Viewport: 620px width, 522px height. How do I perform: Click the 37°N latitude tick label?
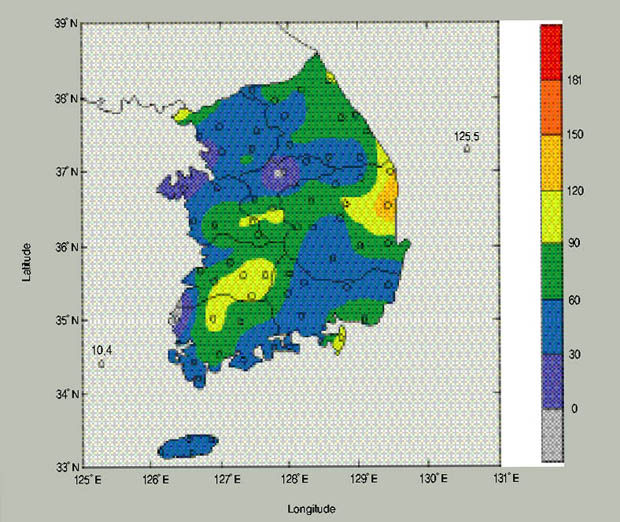66,172
